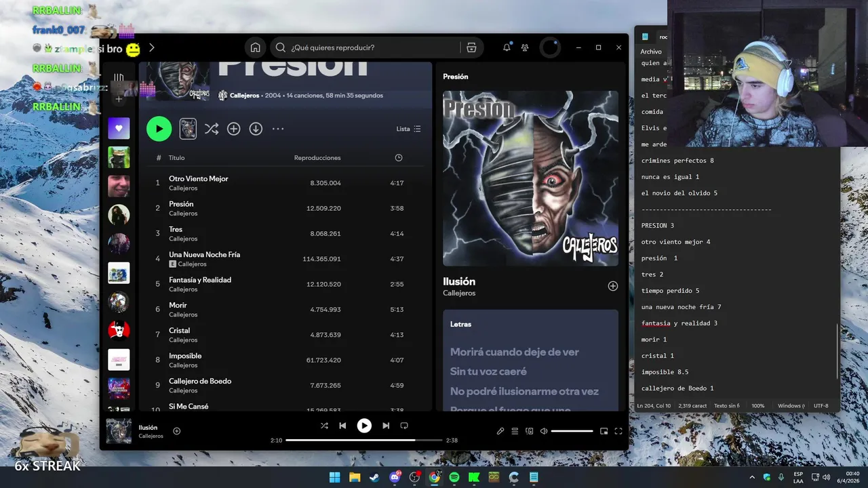Open Callejeros artist link in album header

pos(244,96)
